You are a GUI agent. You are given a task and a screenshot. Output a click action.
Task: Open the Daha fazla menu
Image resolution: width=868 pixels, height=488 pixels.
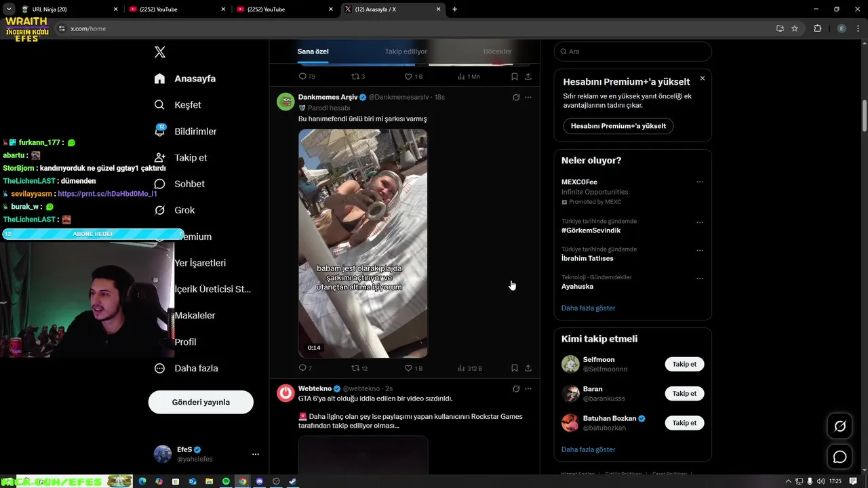coord(186,369)
